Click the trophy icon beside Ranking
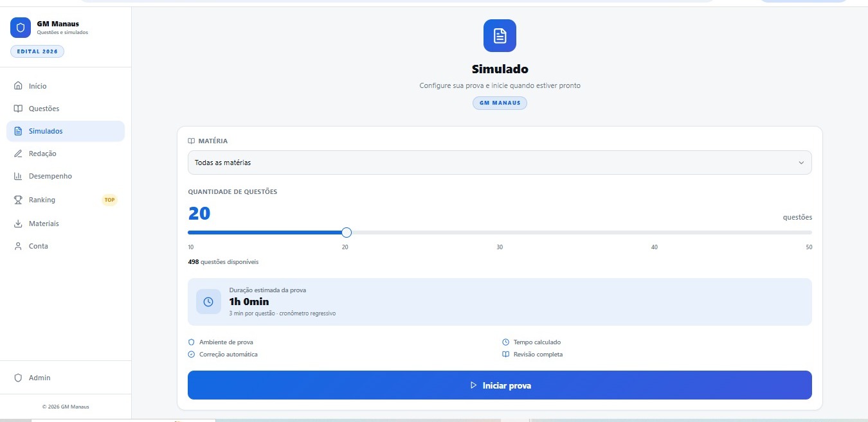The height and width of the screenshot is (422, 868). 19,199
